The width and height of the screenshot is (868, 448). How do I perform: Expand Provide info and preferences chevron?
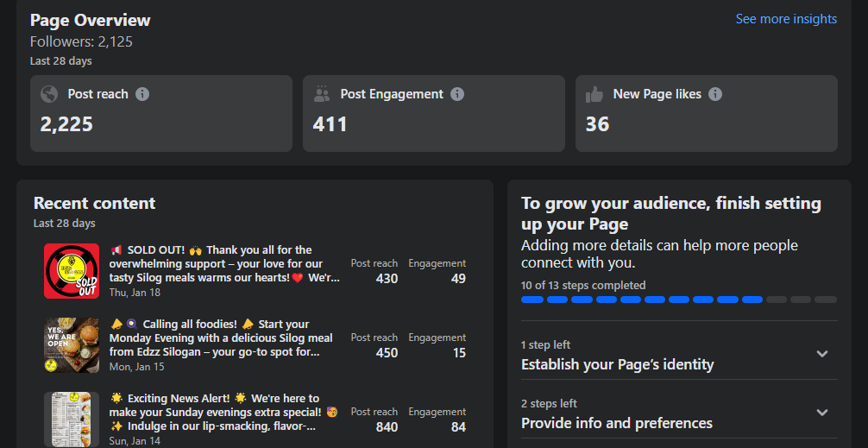[x=822, y=413]
